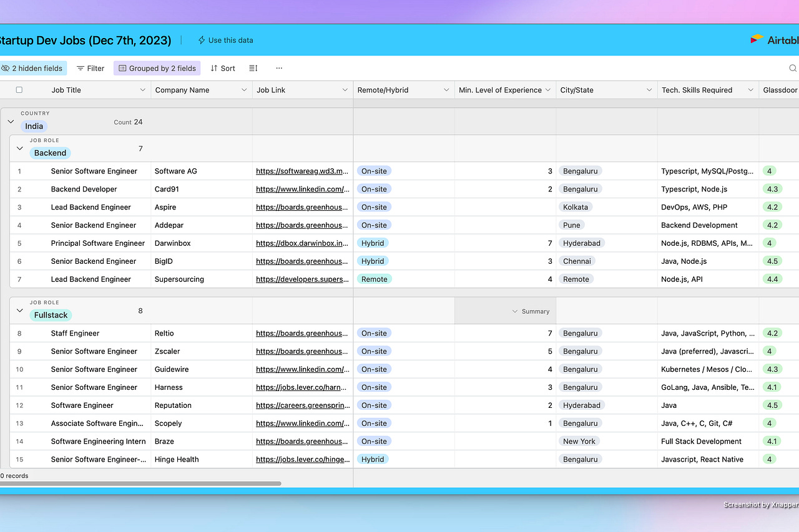Click the row height icon in toolbar
Image resolution: width=799 pixels, height=532 pixels.
coord(253,68)
